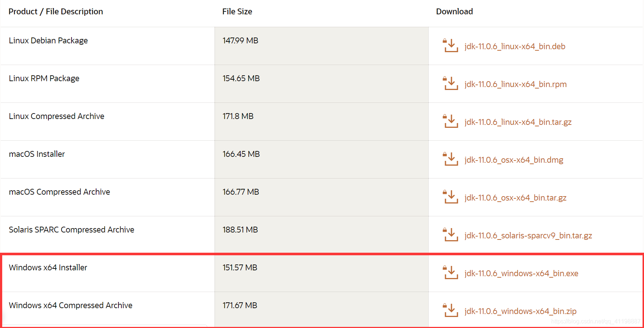Click the 171.8 MB file size

[238, 116]
